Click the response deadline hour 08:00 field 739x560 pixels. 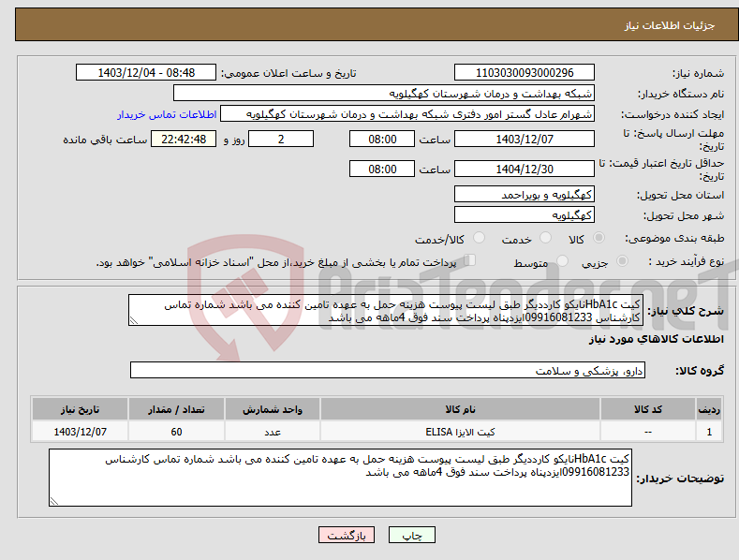[382, 139]
